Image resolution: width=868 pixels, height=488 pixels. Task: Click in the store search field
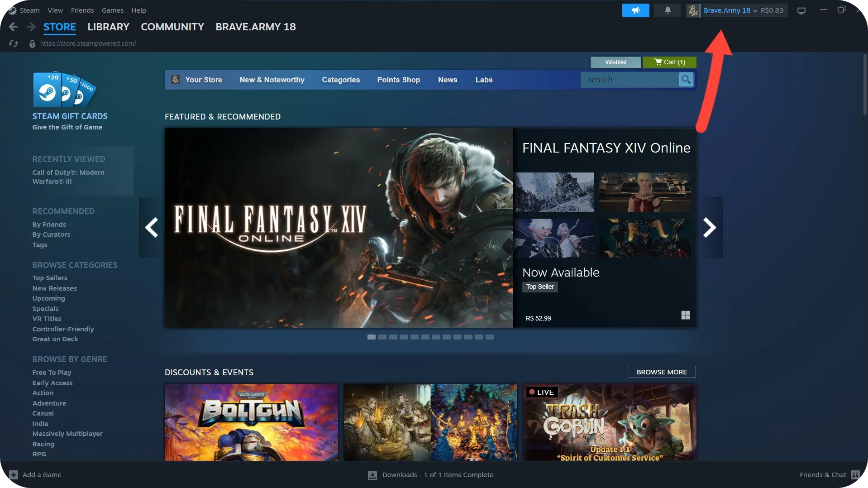point(629,80)
